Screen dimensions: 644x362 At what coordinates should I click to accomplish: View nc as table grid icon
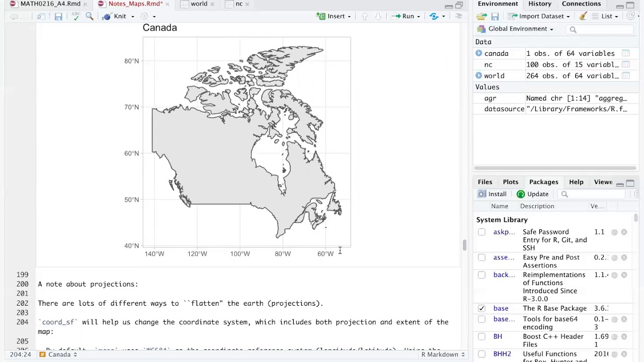(626, 64)
